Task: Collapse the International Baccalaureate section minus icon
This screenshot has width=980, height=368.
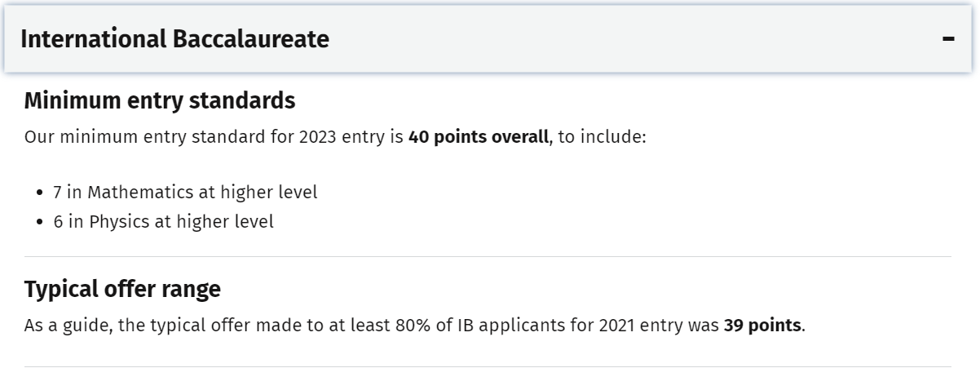Action: click(x=948, y=38)
